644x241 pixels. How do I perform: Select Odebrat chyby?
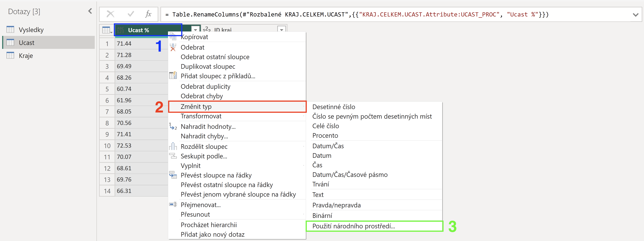click(x=237, y=96)
